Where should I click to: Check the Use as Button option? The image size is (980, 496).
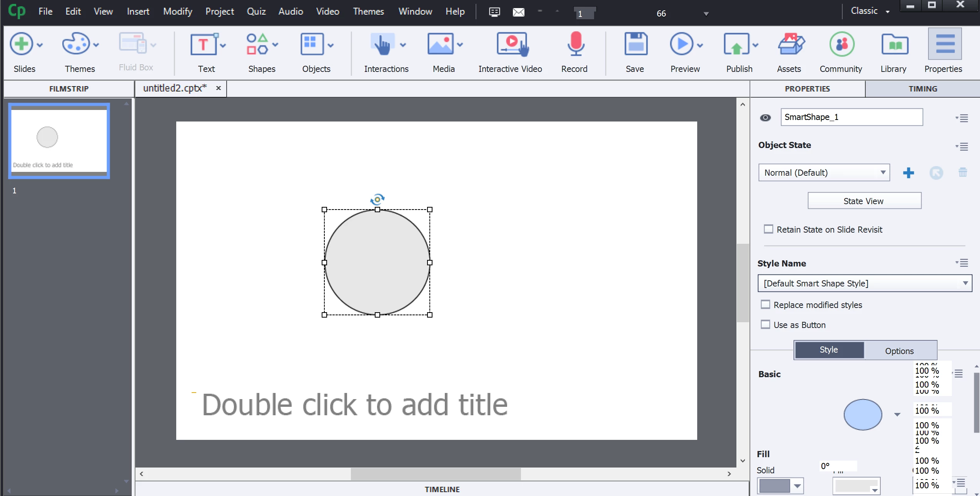[766, 325]
